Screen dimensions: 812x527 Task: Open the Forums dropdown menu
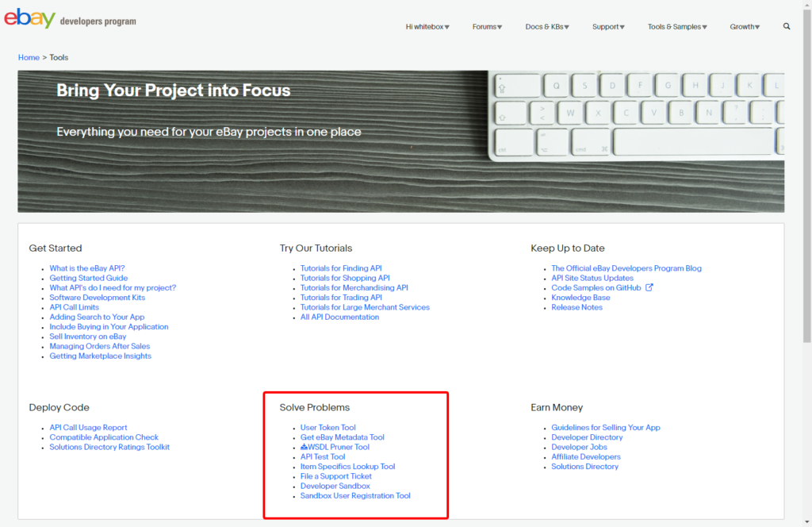pyautogui.click(x=487, y=27)
